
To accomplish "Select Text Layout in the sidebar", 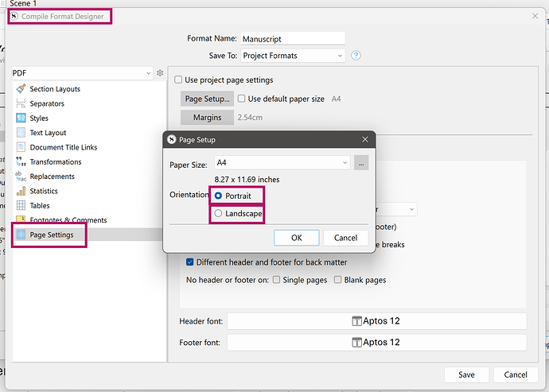I will point(48,133).
